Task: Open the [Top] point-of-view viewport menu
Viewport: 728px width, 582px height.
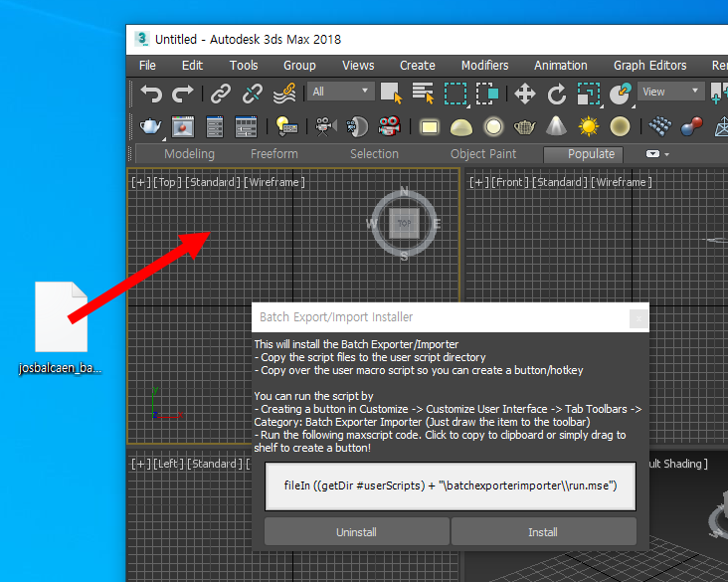Action: tap(168, 182)
